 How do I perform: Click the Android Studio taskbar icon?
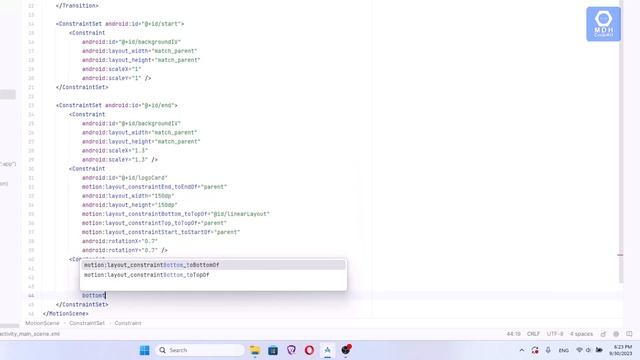click(327, 350)
